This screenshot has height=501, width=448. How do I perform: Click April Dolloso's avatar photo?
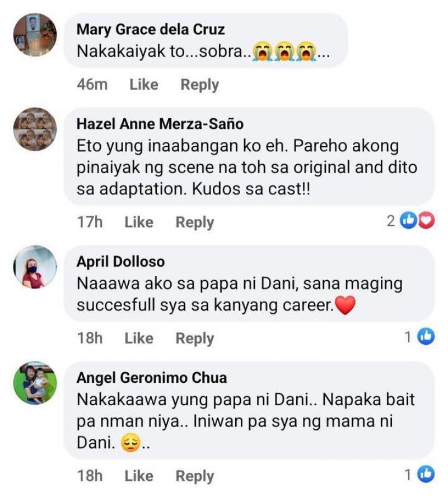35,267
